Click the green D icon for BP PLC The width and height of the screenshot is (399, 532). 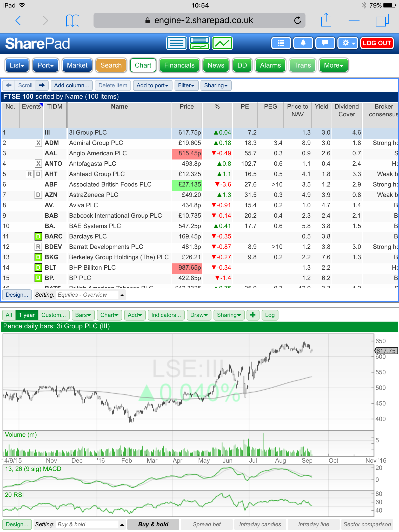[x=38, y=278]
